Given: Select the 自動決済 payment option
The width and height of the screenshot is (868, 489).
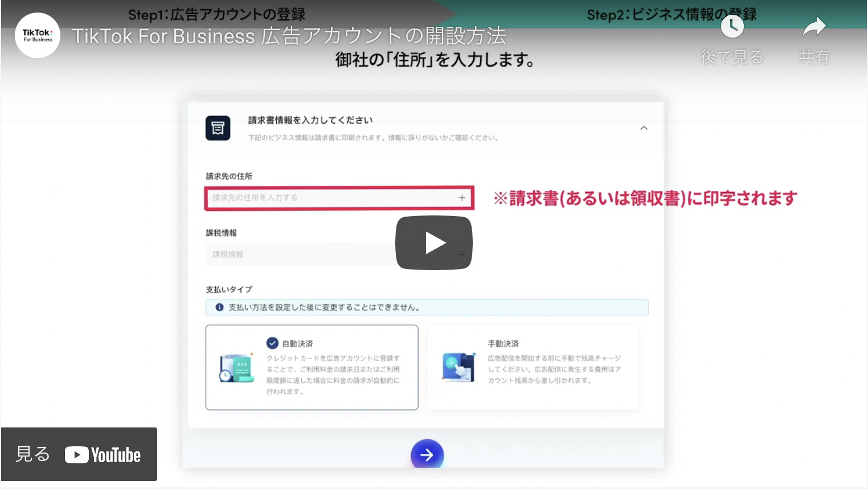Looking at the screenshot, I should point(312,367).
